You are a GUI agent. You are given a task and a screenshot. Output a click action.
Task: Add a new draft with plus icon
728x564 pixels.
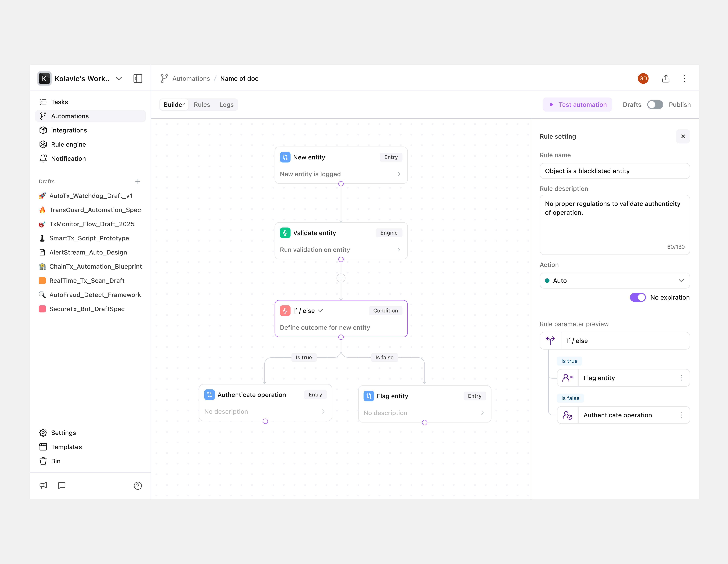(x=138, y=182)
